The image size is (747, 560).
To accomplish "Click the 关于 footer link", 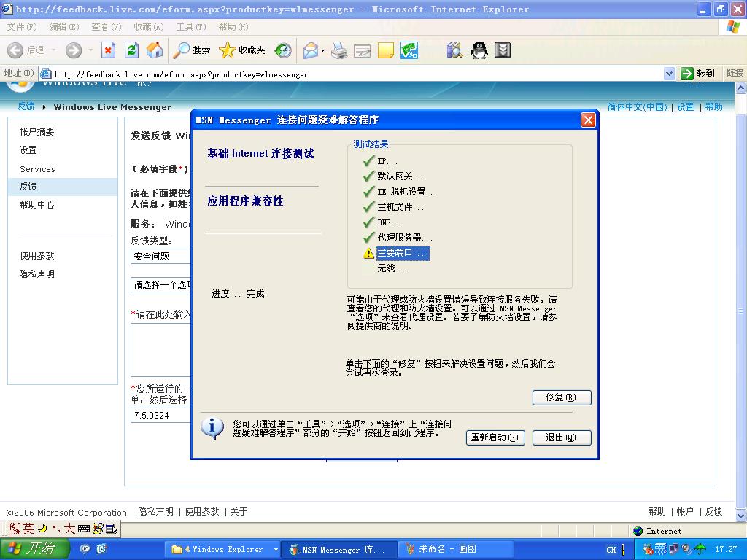I will [239, 511].
